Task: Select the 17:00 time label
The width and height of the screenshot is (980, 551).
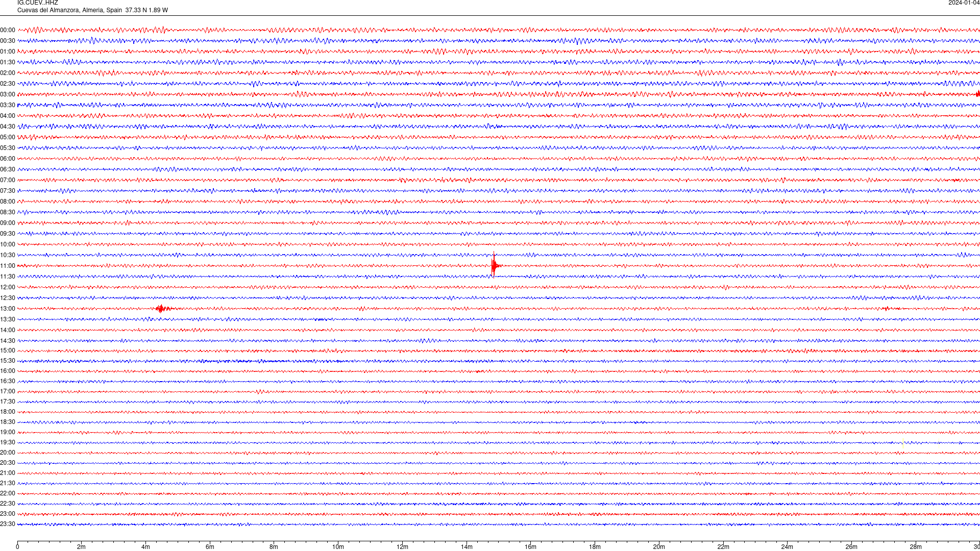Action: pos(8,391)
